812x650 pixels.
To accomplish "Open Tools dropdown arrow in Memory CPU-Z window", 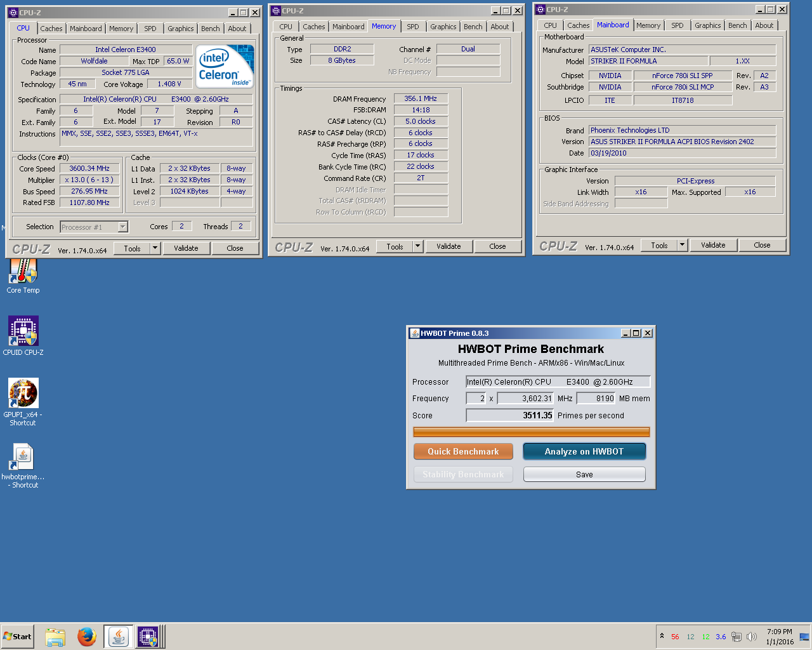I will 417,246.
